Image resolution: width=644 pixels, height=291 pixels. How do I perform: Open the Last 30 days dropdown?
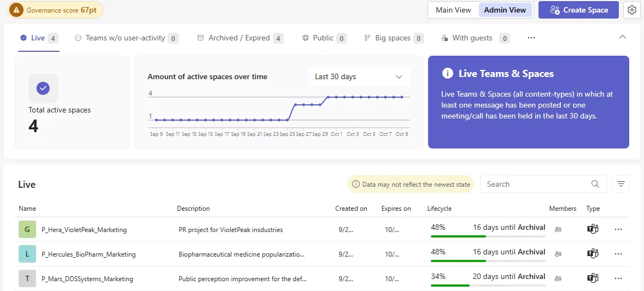coord(359,77)
